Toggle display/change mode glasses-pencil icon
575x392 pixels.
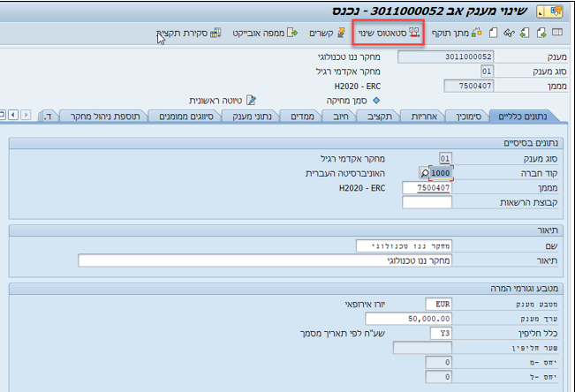coord(509,33)
